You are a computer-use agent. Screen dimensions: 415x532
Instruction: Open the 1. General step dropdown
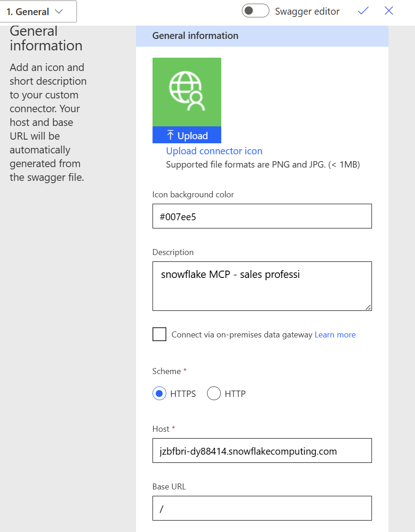click(38, 11)
